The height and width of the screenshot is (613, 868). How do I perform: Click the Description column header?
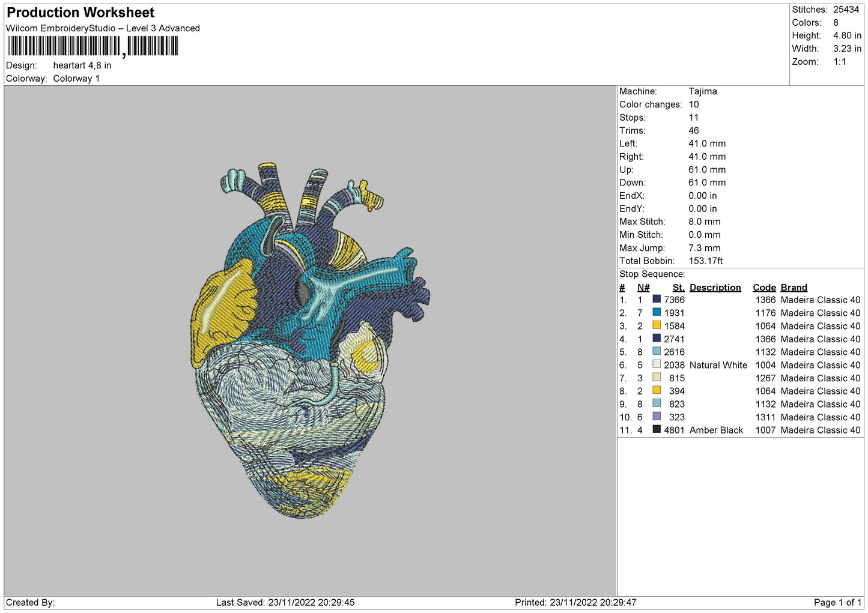(715, 288)
